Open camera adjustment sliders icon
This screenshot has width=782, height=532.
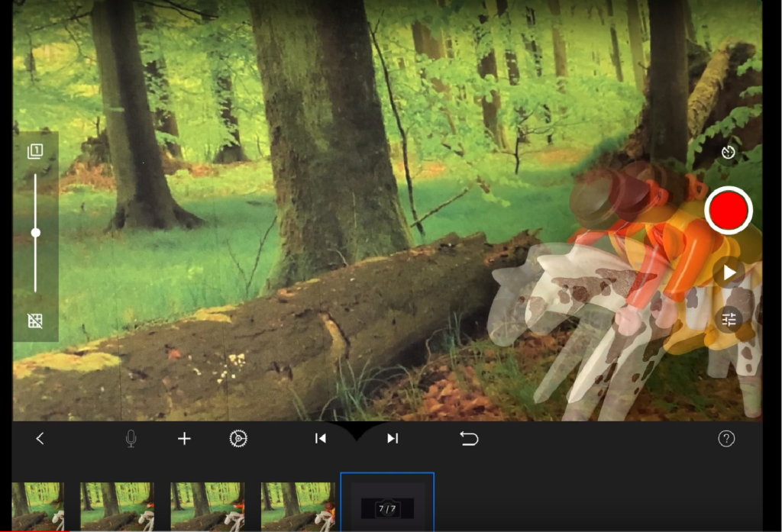[x=729, y=320]
